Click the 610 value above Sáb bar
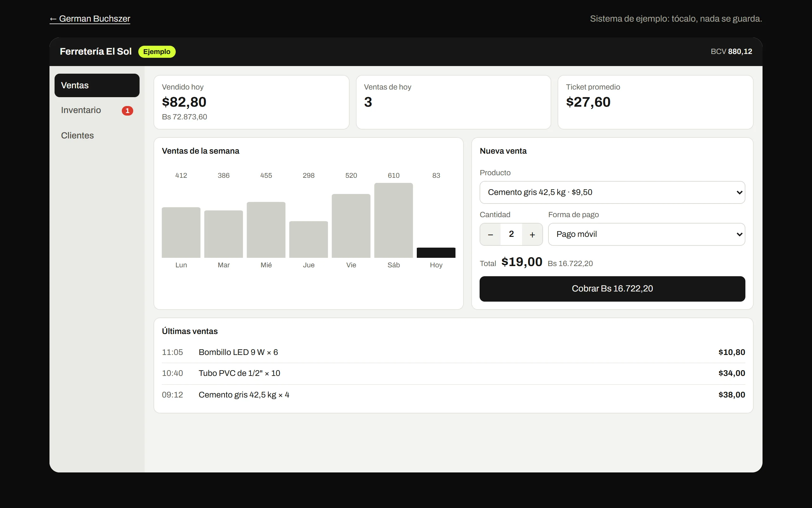This screenshot has height=508, width=812. click(x=393, y=175)
